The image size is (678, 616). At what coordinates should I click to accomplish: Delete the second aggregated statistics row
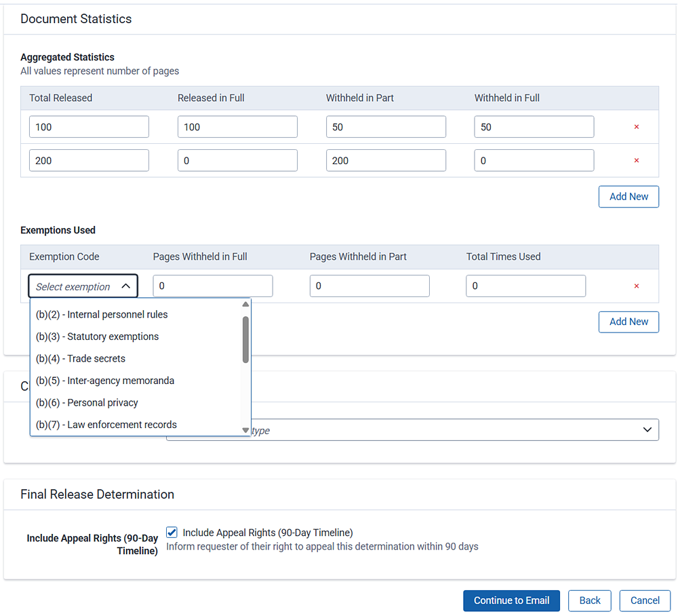click(x=636, y=161)
